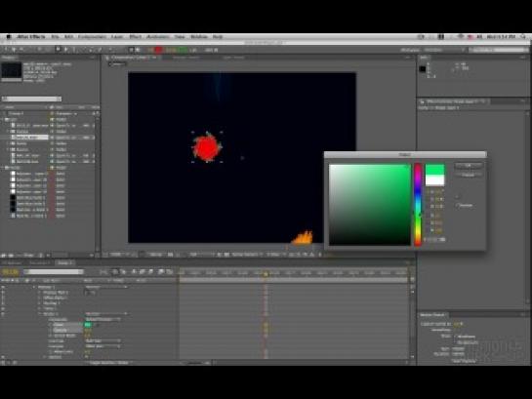This screenshot has width=532, height=399.
Task: Open the Animation menu
Action: [158, 37]
